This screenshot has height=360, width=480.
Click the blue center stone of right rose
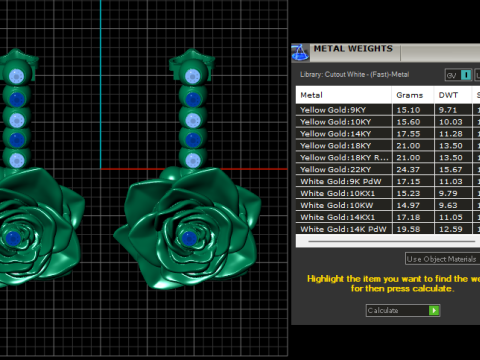point(189,239)
